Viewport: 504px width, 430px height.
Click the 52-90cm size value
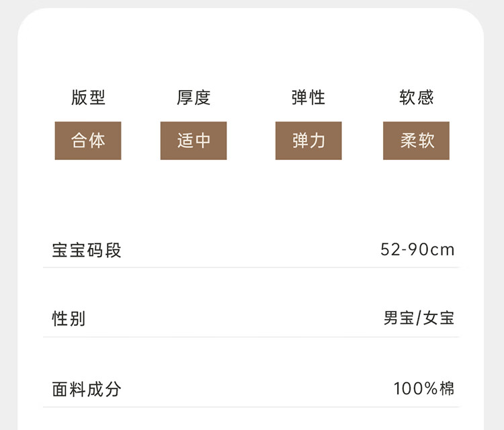(417, 251)
